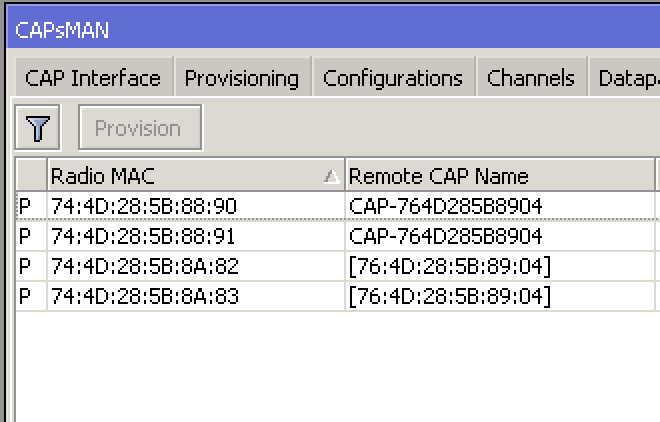Click the P flag of row 74:4D:28:5B:8A:83
Image resolution: width=660 pixels, height=422 pixels.
(25, 297)
